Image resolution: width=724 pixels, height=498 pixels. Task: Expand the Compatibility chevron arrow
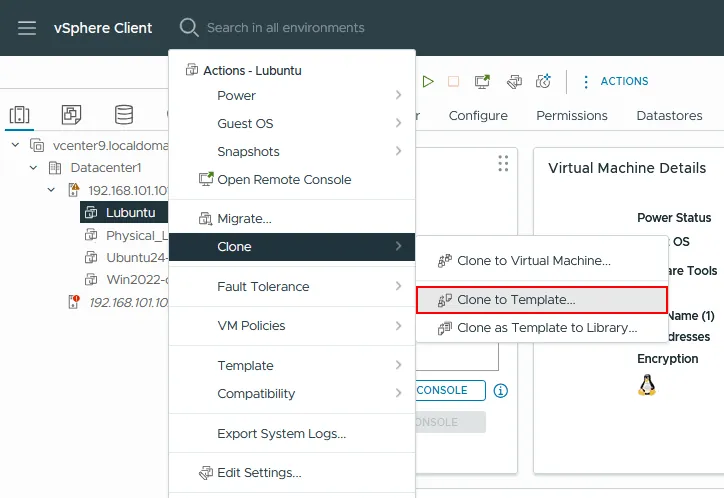(x=398, y=393)
